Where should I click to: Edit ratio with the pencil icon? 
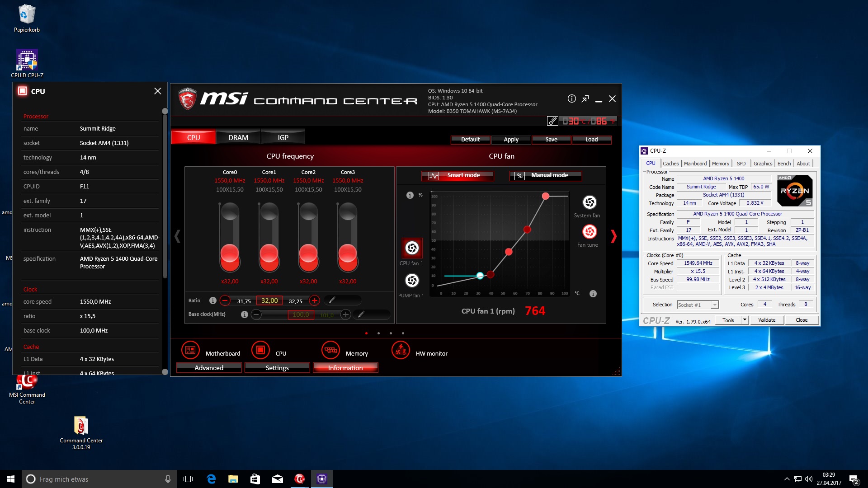[332, 300]
